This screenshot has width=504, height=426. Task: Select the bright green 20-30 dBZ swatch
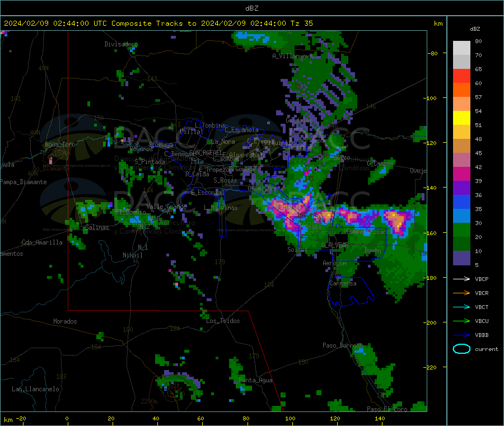[x=461, y=230]
